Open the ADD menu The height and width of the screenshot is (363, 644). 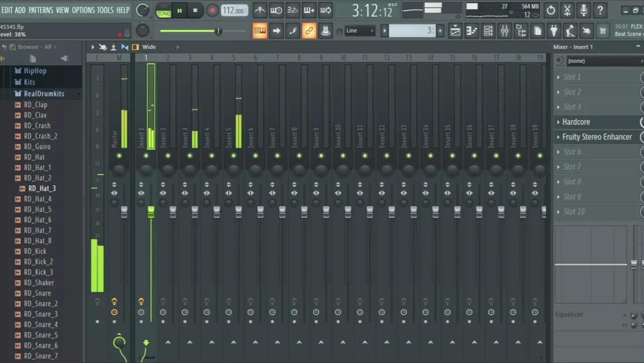pos(20,10)
